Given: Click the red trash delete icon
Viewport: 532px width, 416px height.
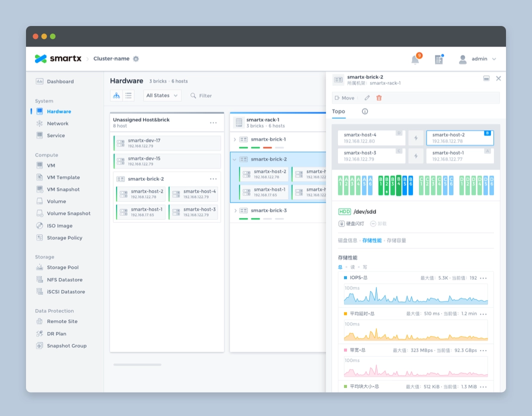Looking at the screenshot, I should point(379,98).
